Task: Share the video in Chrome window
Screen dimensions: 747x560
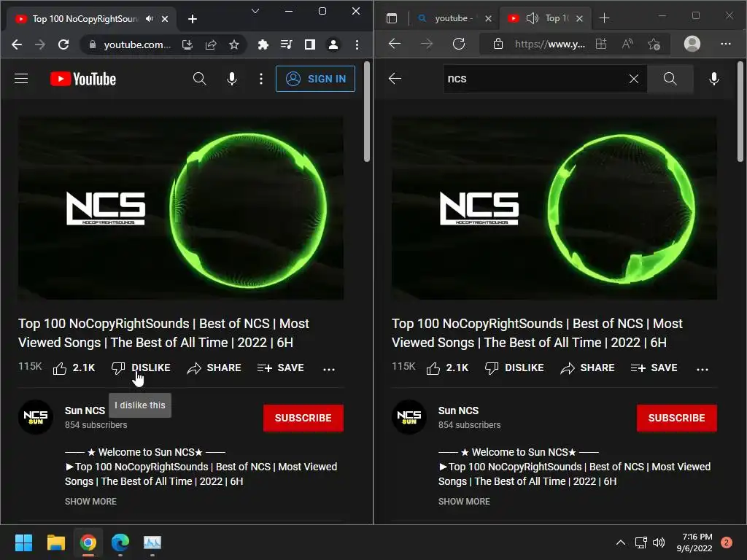Action: tap(214, 368)
